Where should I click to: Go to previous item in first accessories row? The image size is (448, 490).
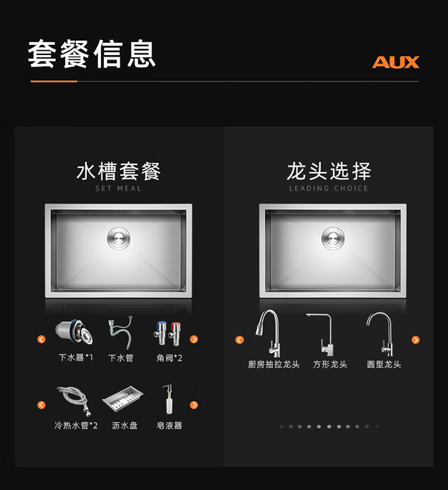click(41, 339)
